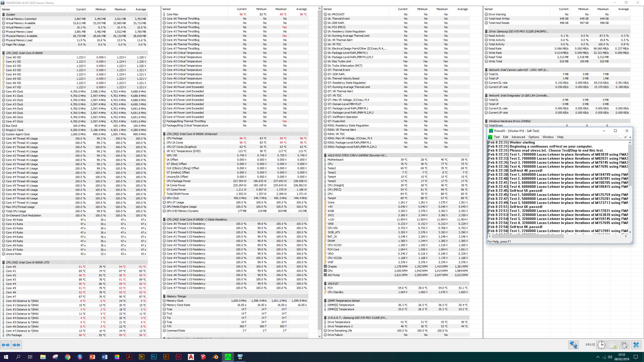Click the expand columns arrows button

coord(6,345)
